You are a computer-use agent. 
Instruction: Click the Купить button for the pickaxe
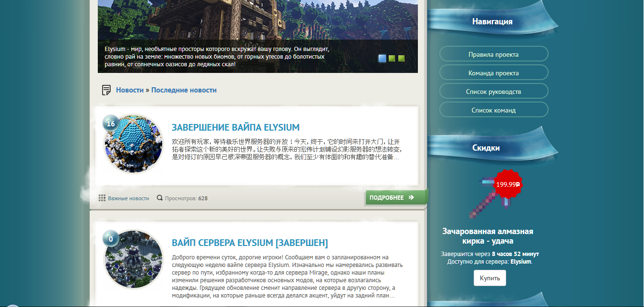490,278
